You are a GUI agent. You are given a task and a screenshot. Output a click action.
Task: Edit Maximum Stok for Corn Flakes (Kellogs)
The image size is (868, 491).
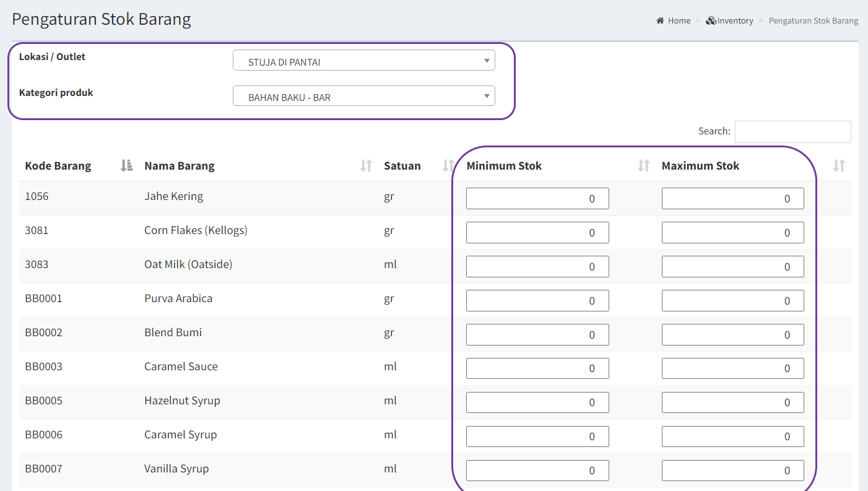(733, 233)
